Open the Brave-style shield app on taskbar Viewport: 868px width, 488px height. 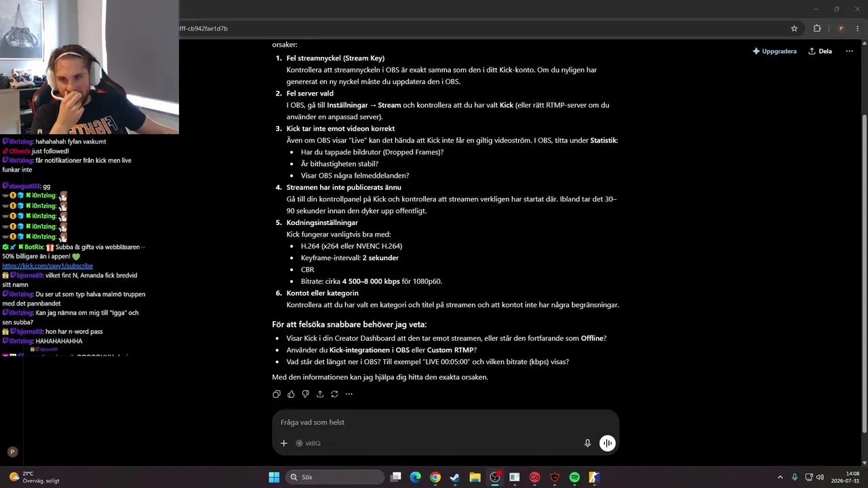pos(555,477)
